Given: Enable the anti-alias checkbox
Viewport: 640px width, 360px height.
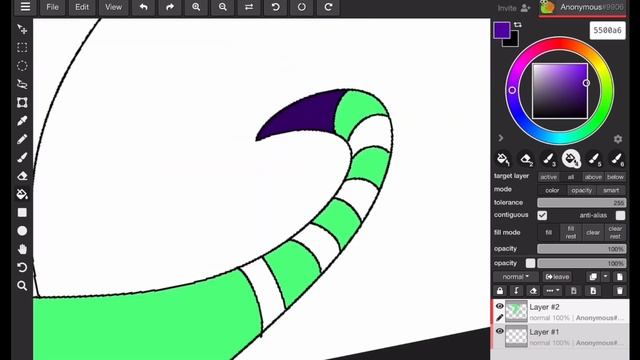Looking at the screenshot, I should tap(620, 215).
